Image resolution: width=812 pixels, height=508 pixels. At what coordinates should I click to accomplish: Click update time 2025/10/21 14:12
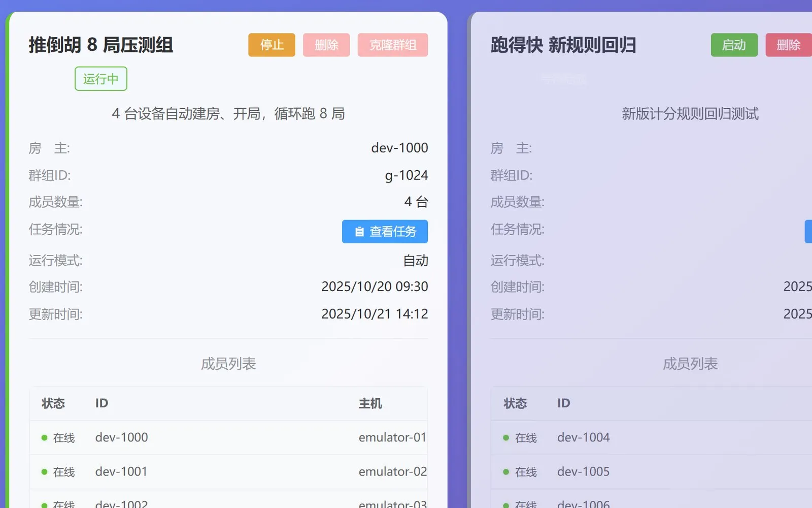click(375, 314)
